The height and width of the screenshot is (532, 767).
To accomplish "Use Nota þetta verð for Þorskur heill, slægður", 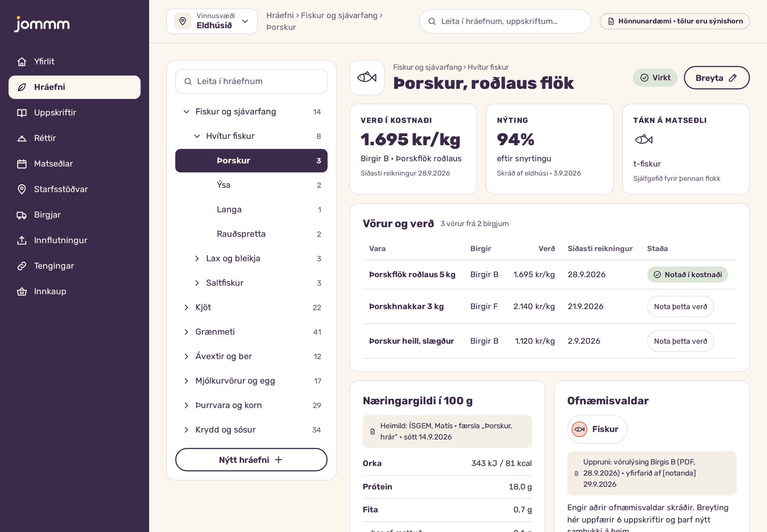I will click(680, 341).
